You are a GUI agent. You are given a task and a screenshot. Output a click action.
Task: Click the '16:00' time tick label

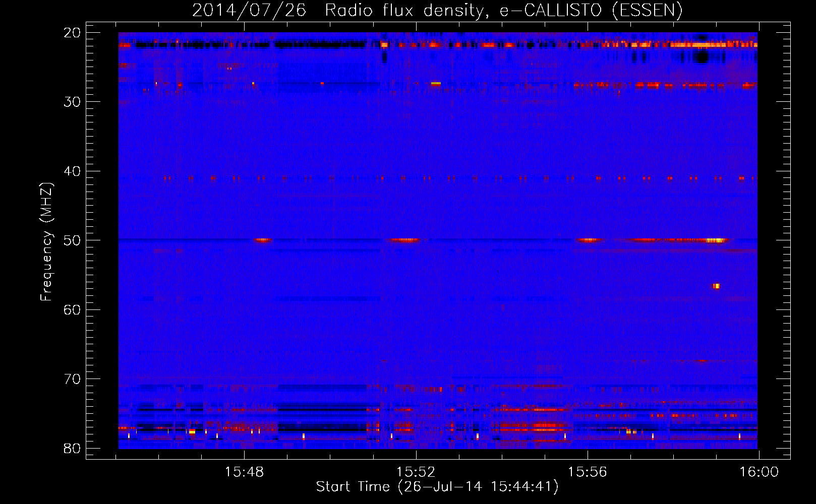[759, 472]
